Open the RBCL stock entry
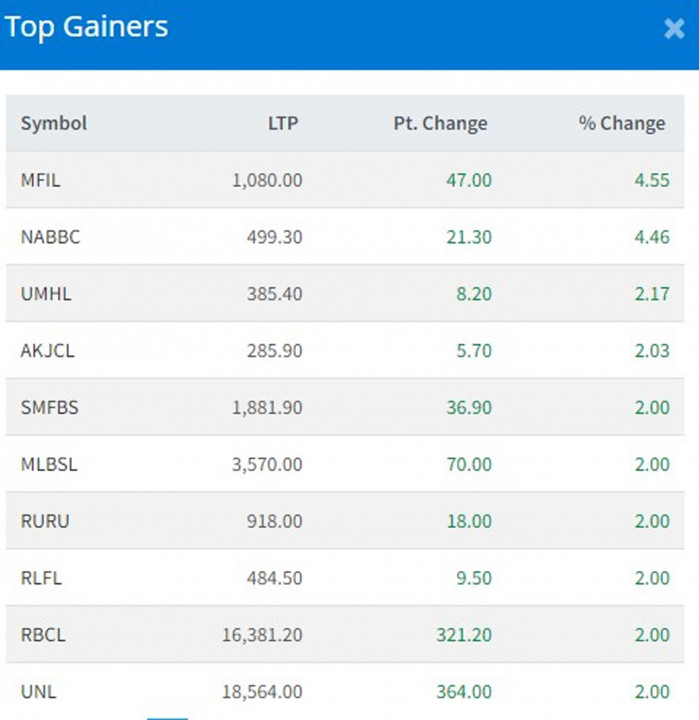Viewport: 699px width, 720px height. pos(43,635)
